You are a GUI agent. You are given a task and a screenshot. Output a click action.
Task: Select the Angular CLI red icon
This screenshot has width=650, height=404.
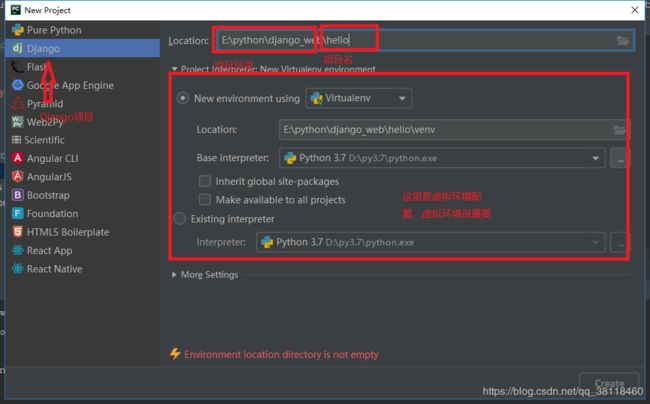click(18, 158)
